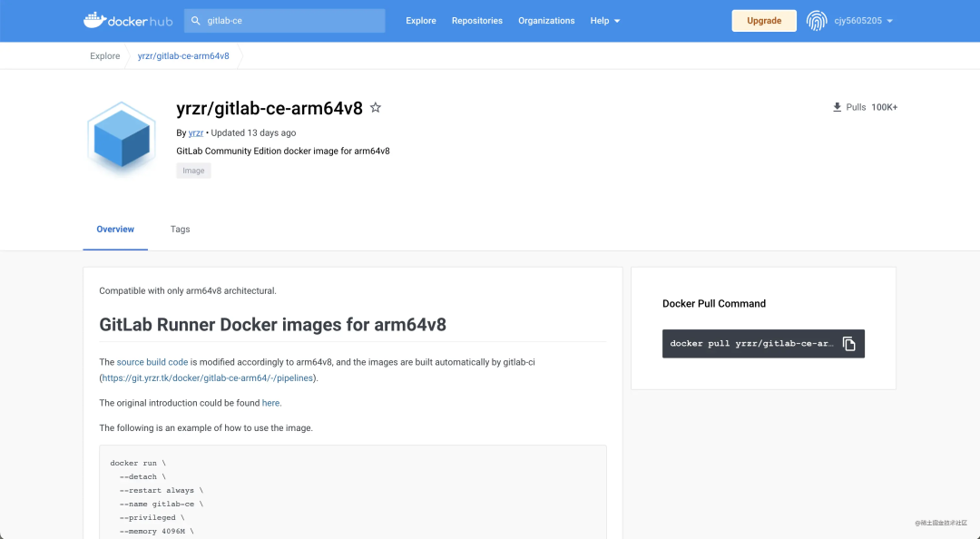Click the repository title yrzr/gitlab-ce-arm64v8
The width and height of the screenshot is (980, 539).
269,108
